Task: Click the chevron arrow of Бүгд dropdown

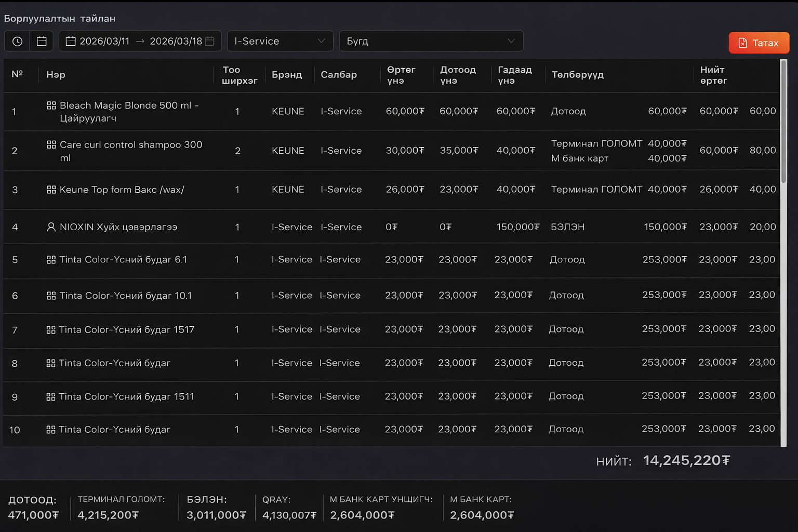Action: [x=511, y=41]
